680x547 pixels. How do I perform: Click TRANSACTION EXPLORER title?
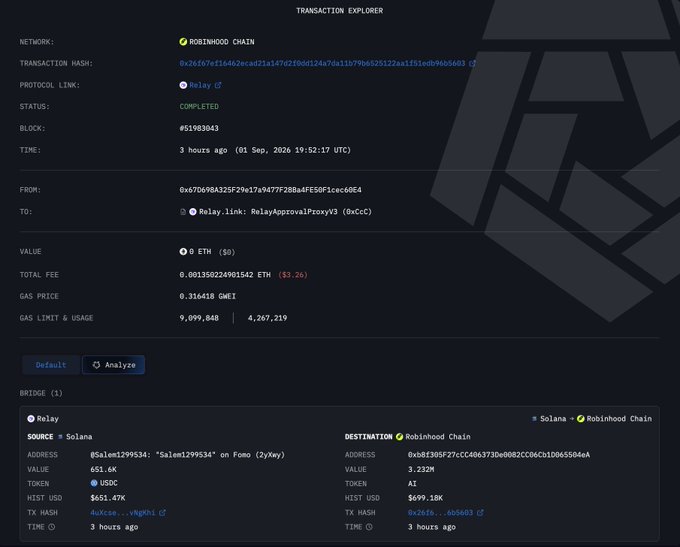340,11
